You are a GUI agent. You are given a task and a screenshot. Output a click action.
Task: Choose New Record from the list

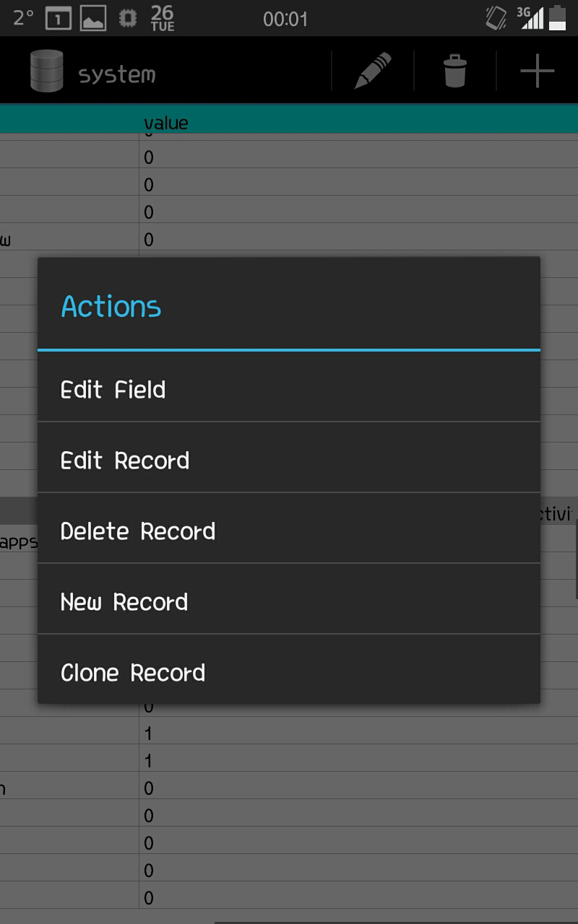point(289,602)
